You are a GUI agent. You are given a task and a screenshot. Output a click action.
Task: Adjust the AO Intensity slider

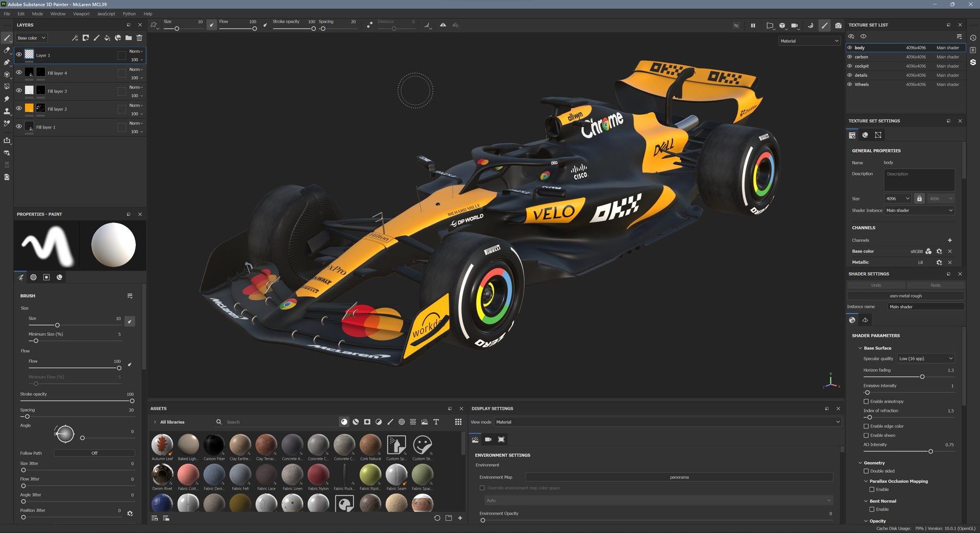(x=909, y=451)
